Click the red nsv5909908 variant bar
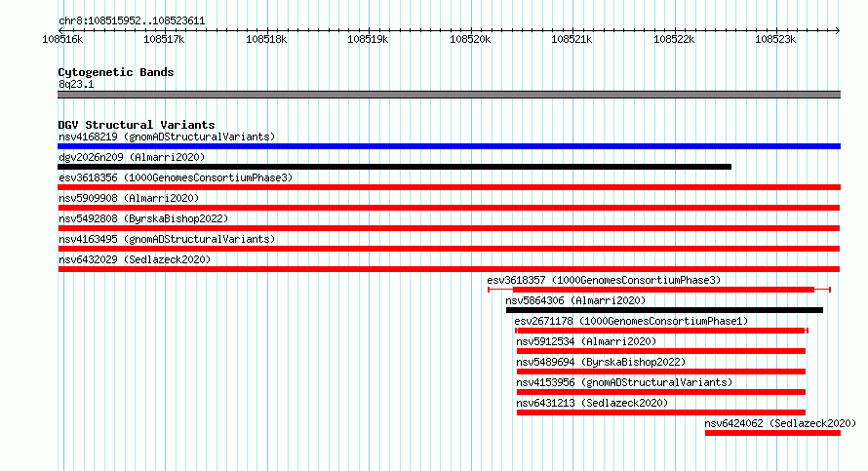 click(x=449, y=208)
